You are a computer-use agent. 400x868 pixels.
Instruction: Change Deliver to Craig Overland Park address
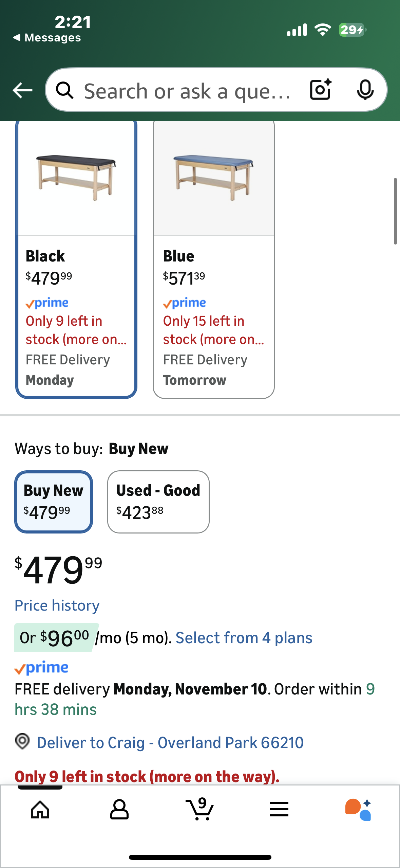[x=170, y=743]
